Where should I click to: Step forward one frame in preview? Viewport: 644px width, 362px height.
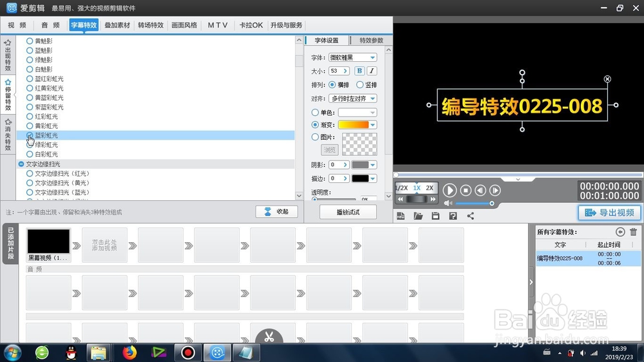495,190
